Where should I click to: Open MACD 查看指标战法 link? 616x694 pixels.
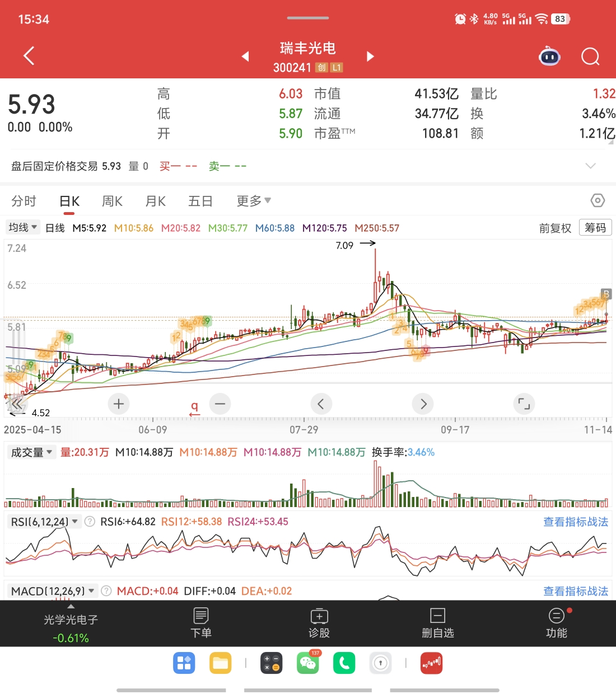[x=576, y=591]
